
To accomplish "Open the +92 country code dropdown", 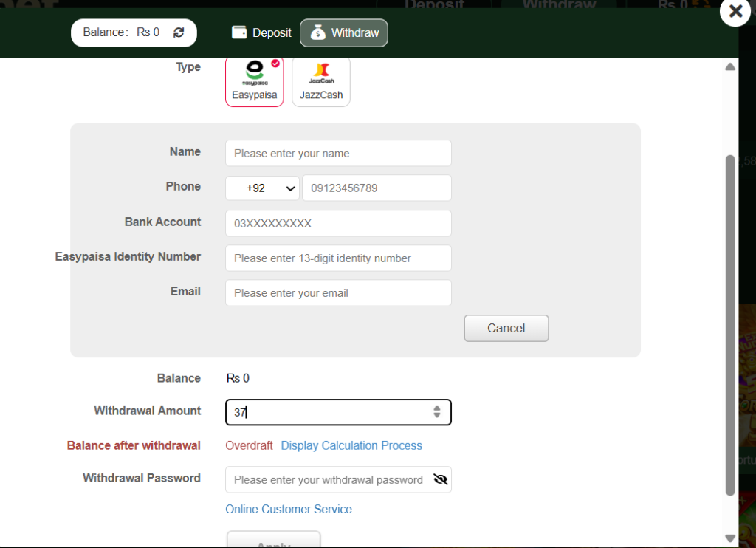I will pyautogui.click(x=262, y=188).
